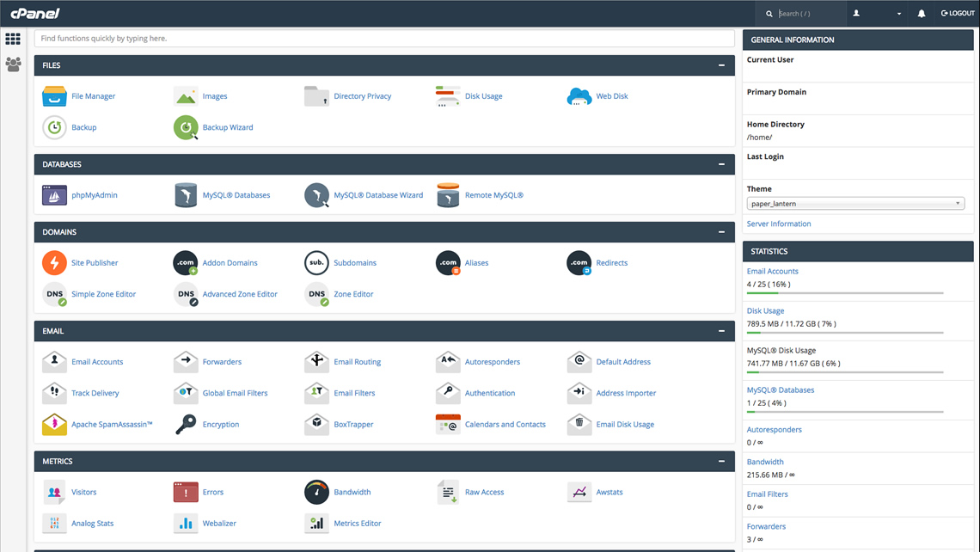Open the Calendars and Contacts icon
The height and width of the screenshot is (552, 980).
(448, 424)
